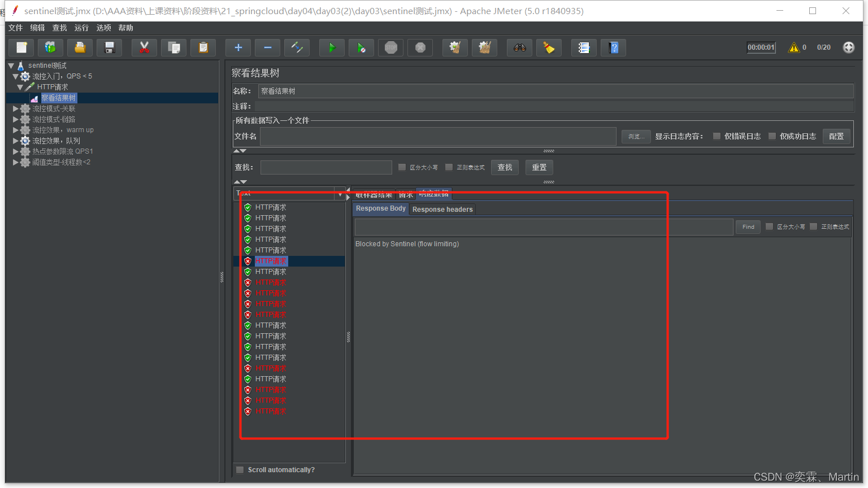This screenshot has height=488, width=868.
Task: Click the 配置 button
Action: point(836,136)
